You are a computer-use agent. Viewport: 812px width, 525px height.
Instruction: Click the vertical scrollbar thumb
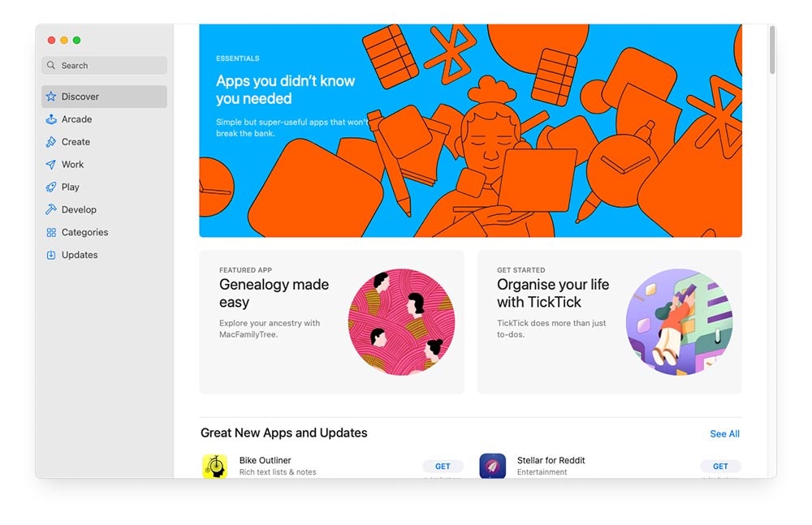pyautogui.click(x=772, y=50)
